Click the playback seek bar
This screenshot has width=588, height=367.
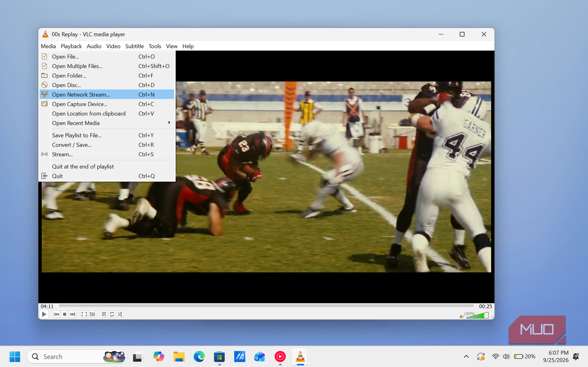pos(266,306)
